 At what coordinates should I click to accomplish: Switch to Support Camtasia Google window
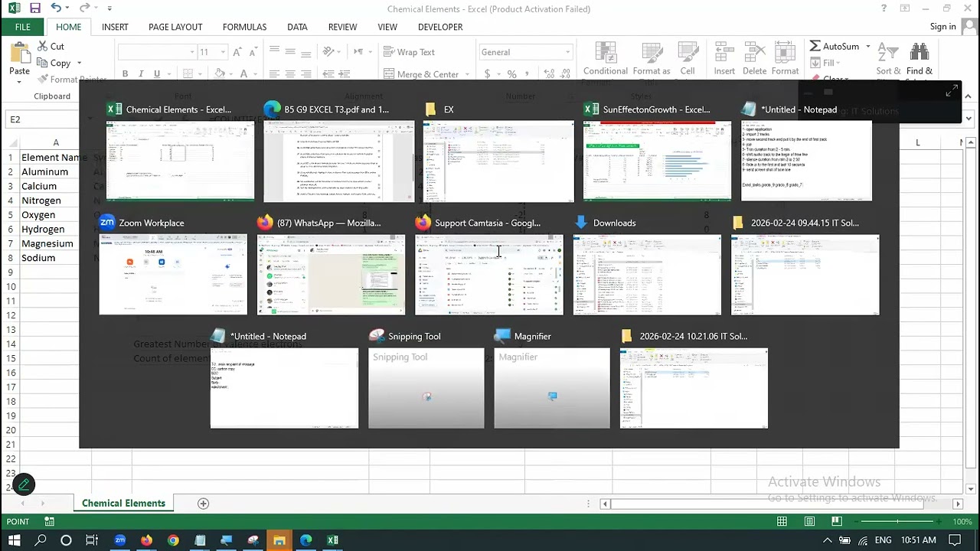(x=488, y=275)
